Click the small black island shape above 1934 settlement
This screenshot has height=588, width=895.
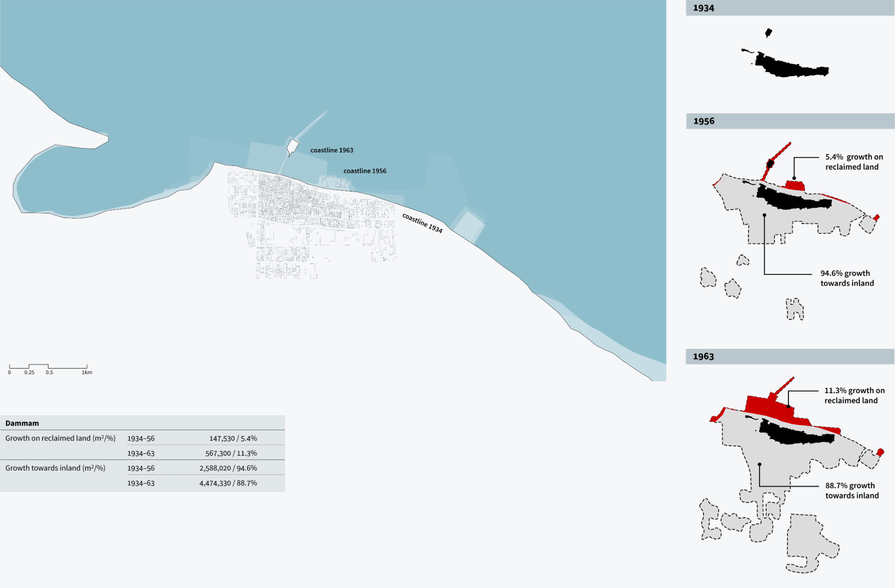click(x=768, y=33)
